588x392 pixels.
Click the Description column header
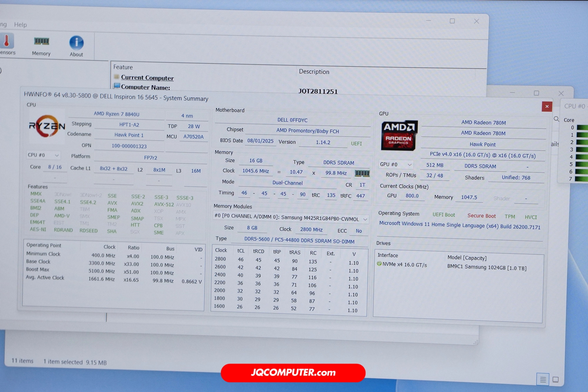point(314,72)
